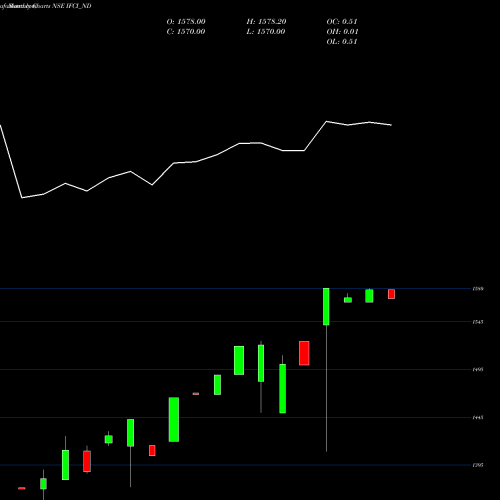Click the open price value O: 1578.00
Viewport: 500px width, 500px height.
(186, 22)
